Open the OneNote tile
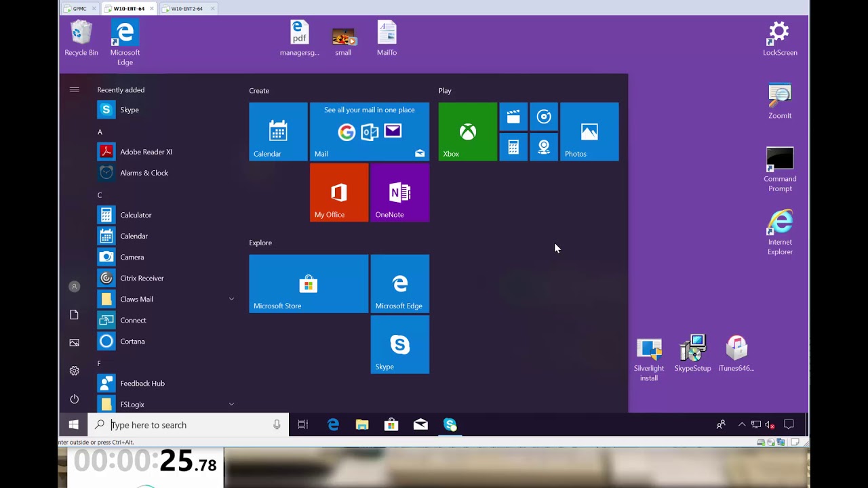Image resolution: width=868 pixels, height=488 pixels. pyautogui.click(x=400, y=192)
